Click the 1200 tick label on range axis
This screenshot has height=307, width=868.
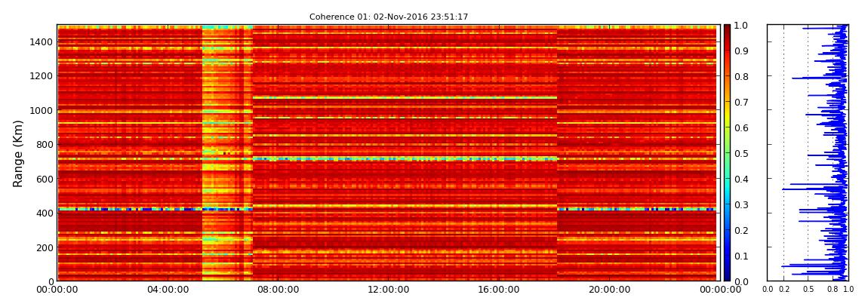(x=42, y=75)
